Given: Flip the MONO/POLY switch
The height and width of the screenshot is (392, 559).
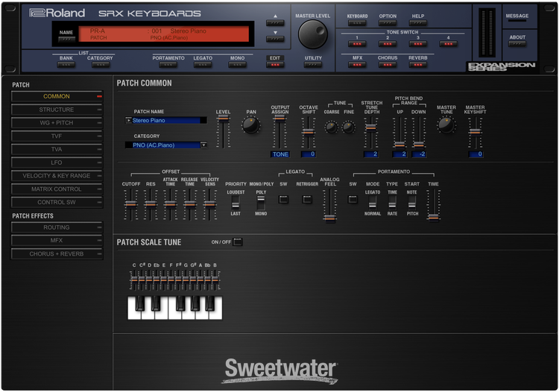Looking at the screenshot, I should point(261,203).
